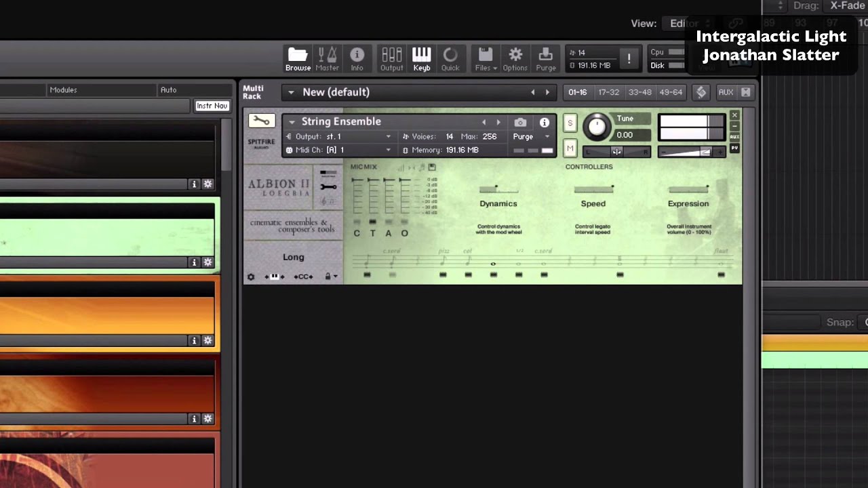The height and width of the screenshot is (488, 868).
Task: Open the Output st. 1 dropdown
Action: (x=339, y=136)
